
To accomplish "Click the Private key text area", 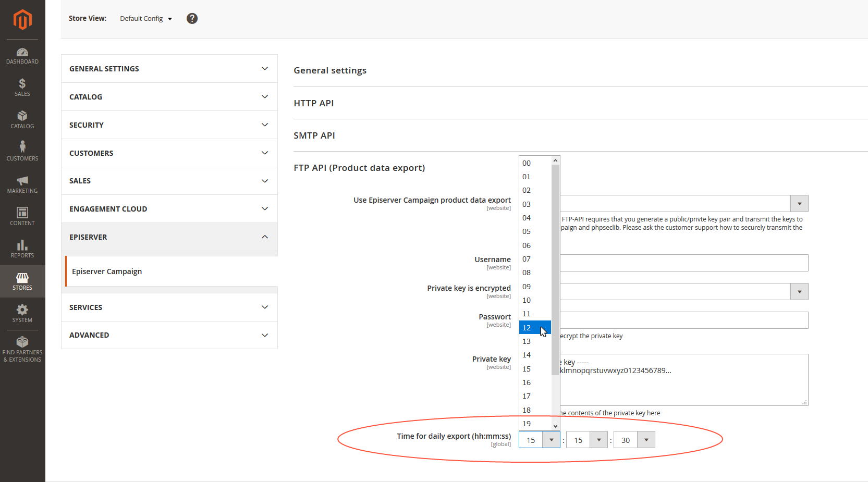I will [x=684, y=380].
